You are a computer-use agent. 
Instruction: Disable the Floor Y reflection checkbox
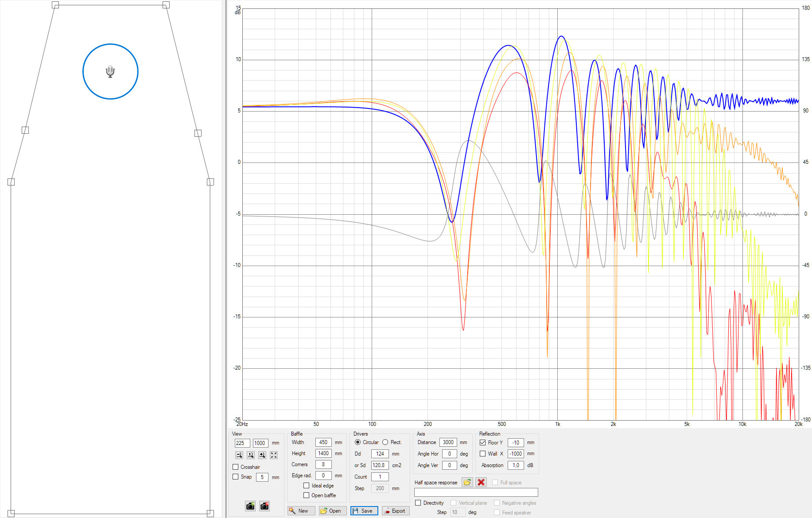coord(483,442)
